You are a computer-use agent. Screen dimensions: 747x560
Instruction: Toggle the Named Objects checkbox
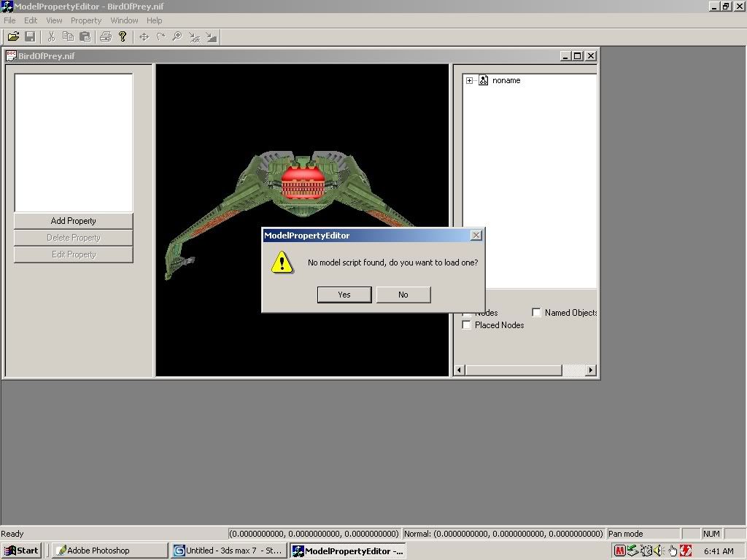click(x=536, y=312)
